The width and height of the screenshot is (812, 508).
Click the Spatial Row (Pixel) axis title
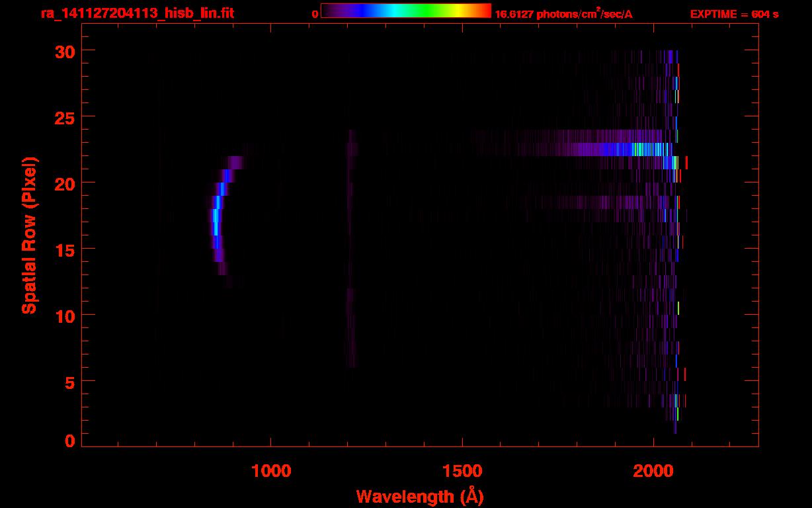29,235
